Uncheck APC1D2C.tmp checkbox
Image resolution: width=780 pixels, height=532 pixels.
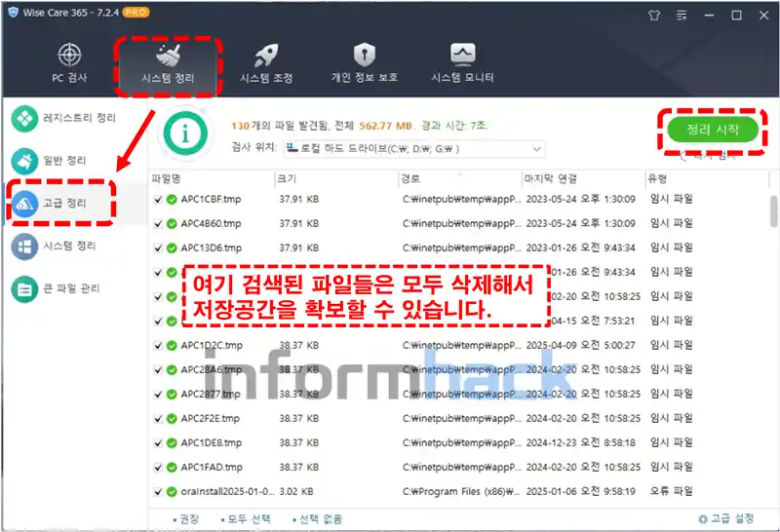[158, 346]
